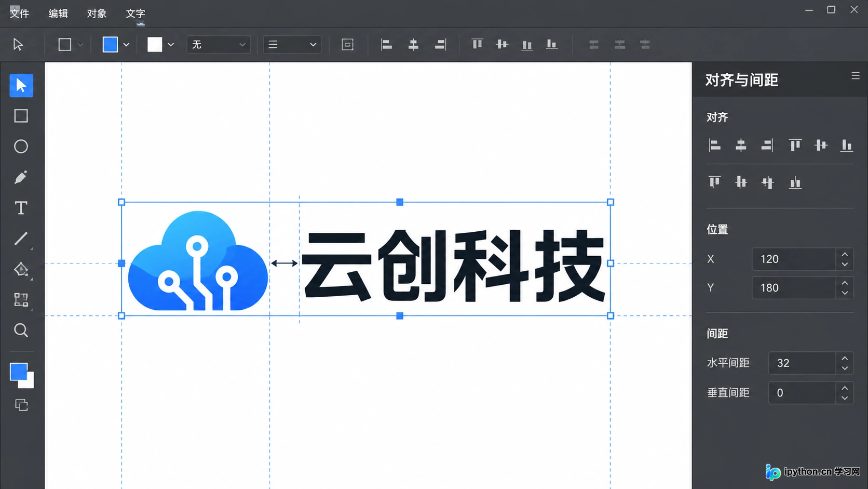This screenshot has width=868, height=489.
Task: Select the arrow selection tool in left sidebar
Action: [x=21, y=85]
